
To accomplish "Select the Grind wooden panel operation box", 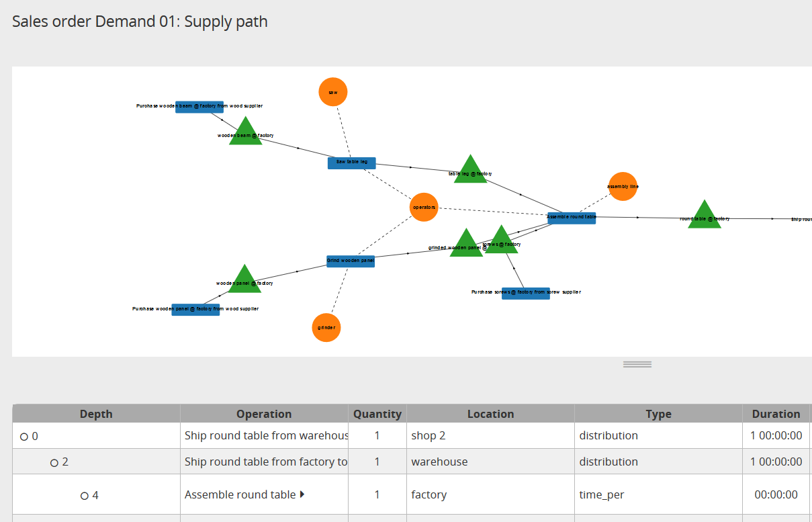I will pyautogui.click(x=351, y=261).
